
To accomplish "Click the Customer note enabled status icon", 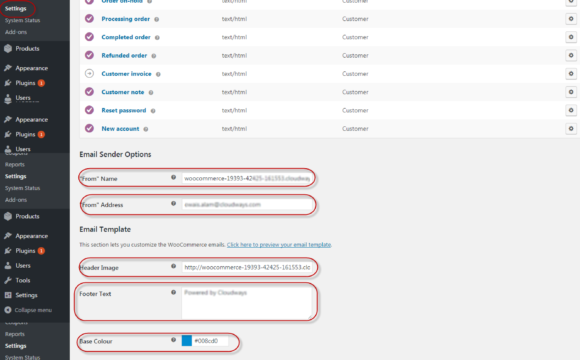I will click(x=89, y=91).
